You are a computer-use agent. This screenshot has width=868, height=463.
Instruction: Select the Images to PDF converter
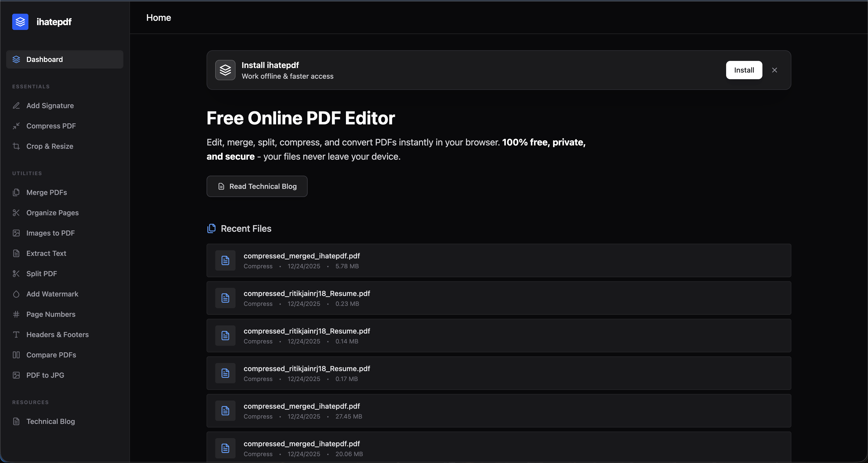point(51,233)
